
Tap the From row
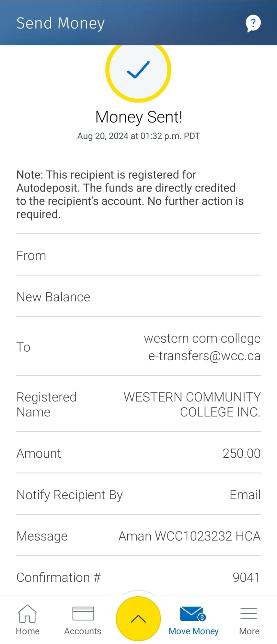[x=138, y=255]
